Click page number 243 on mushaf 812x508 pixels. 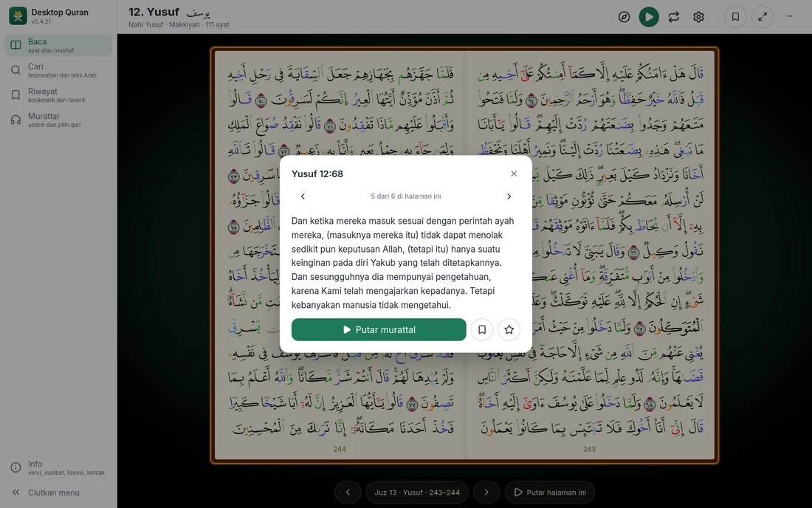(x=589, y=449)
